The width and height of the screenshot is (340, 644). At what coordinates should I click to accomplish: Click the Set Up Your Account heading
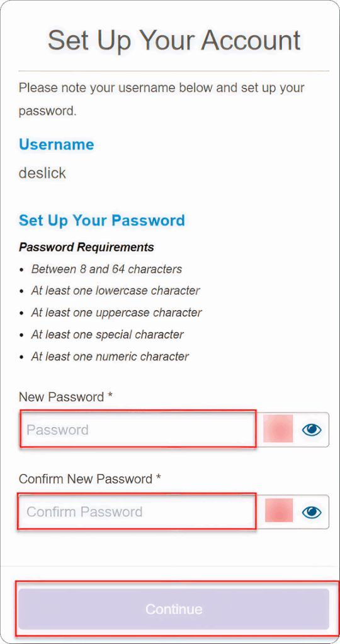click(x=174, y=40)
